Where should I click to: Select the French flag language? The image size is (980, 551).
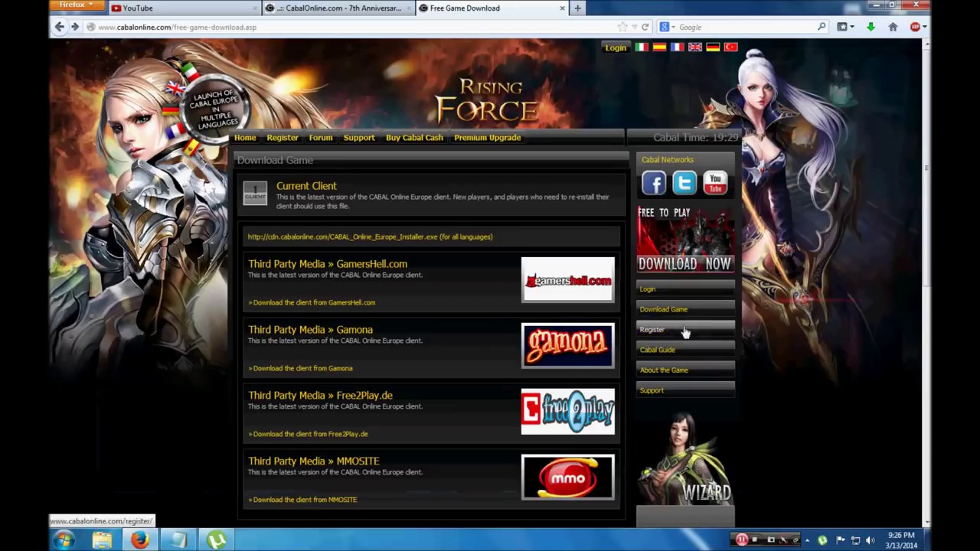tap(678, 47)
